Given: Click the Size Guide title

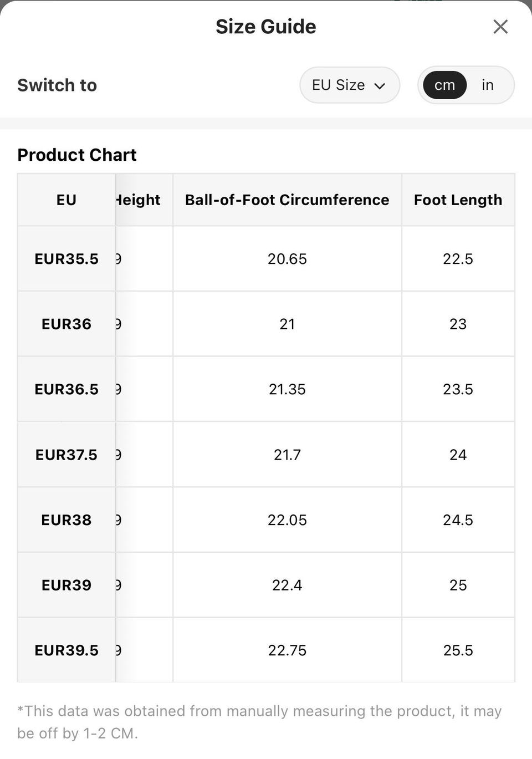Looking at the screenshot, I should (266, 27).
